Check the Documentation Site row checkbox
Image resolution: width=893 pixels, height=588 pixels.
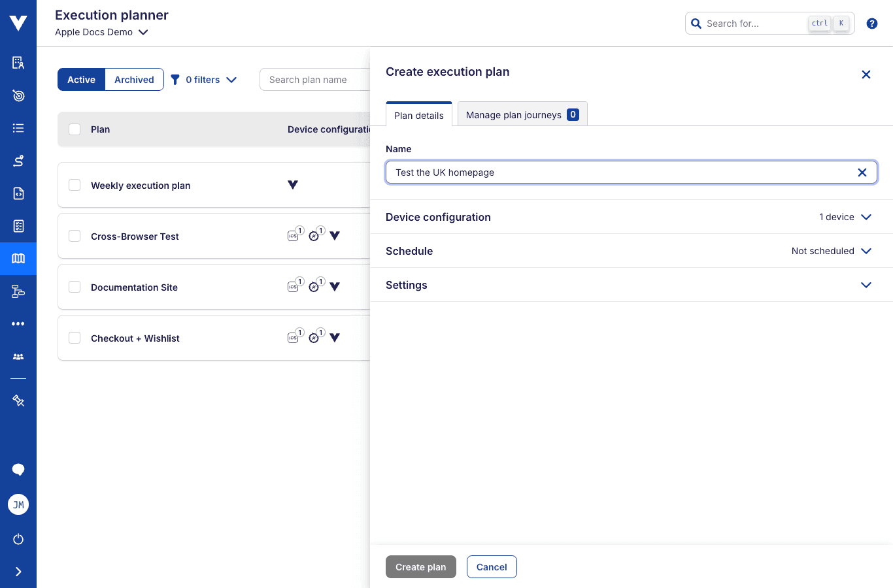(75, 287)
